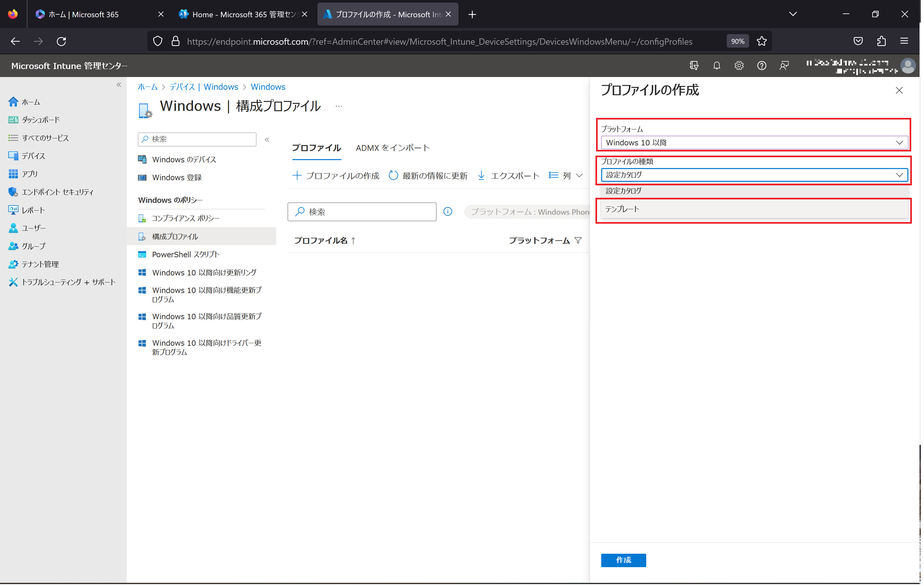The image size is (924, 586).
Task: Click the プラットフォーム : Windows Phone filter pill
Action: pos(527,212)
